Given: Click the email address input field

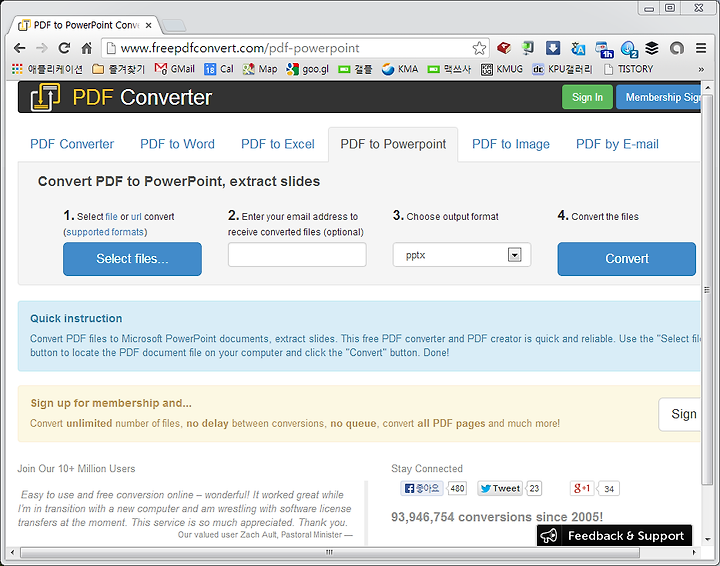Looking at the screenshot, I should click(297, 255).
